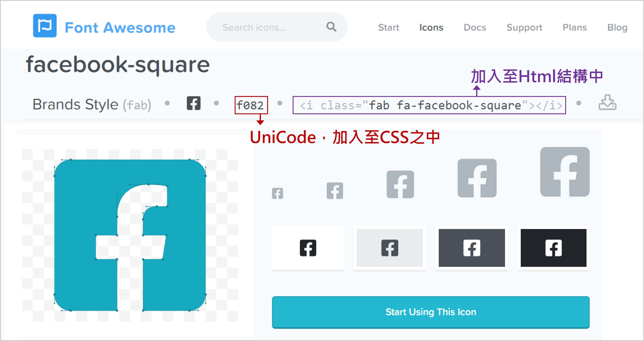Choose the light gray background icon preview
The height and width of the screenshot is (341, 644).
click(x=390, y=248)
